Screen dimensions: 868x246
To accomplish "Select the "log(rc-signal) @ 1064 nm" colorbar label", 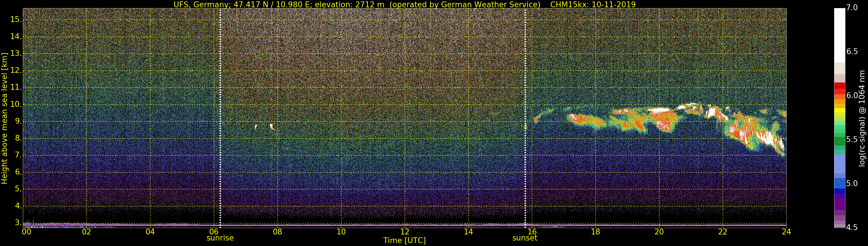I will click(x=862, y=118).
